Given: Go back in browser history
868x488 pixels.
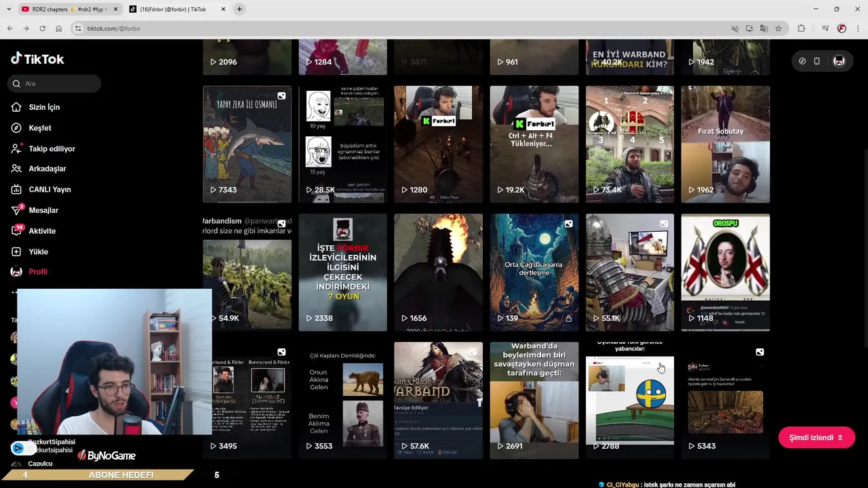Looking at the screenshot, I should pos(9,28).
